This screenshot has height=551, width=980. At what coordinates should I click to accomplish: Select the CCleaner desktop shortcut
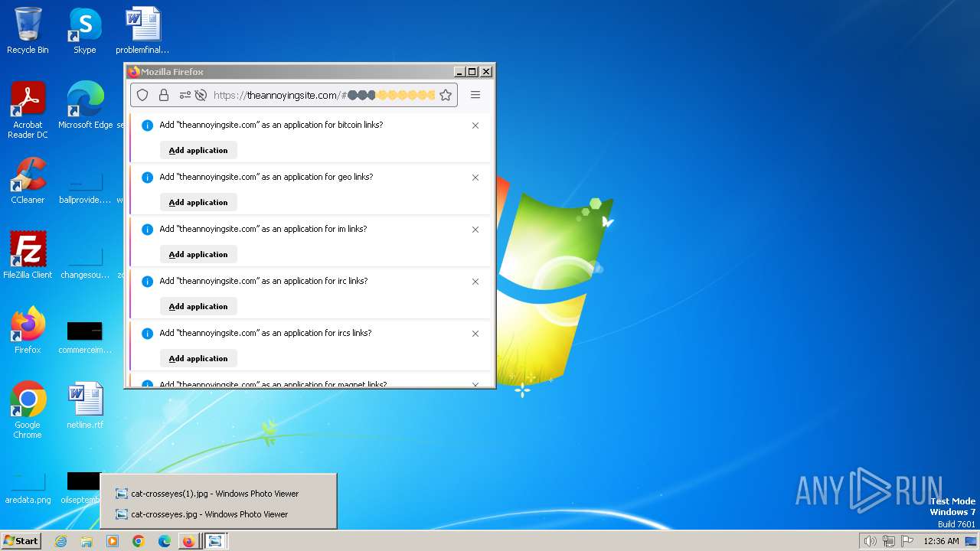coord(28,181)
